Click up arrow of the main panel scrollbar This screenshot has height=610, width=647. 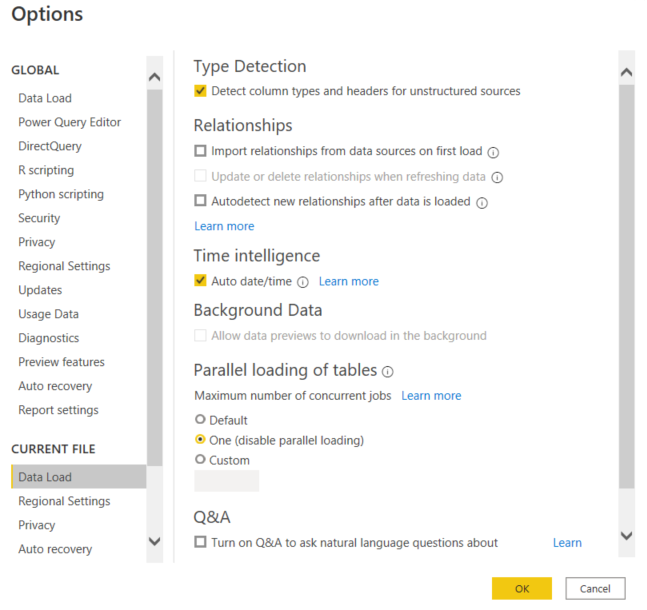(x=626, y=72)
